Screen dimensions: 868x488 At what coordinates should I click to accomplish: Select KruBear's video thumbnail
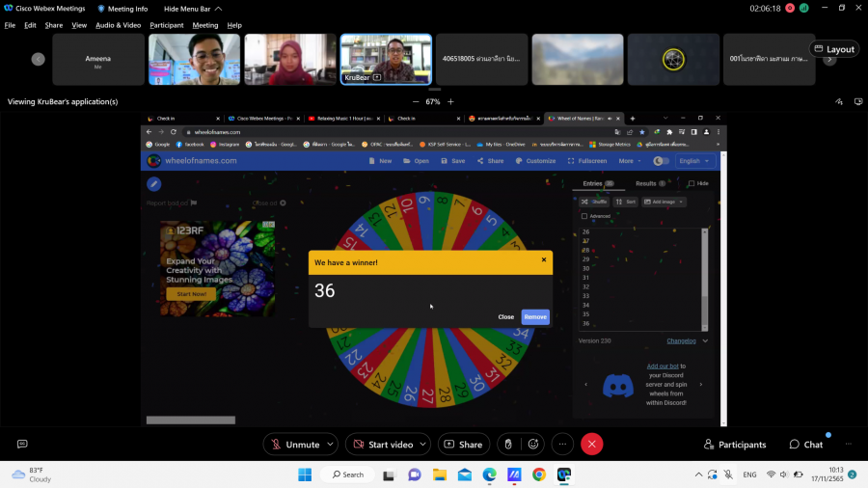[x=386, y=59]
